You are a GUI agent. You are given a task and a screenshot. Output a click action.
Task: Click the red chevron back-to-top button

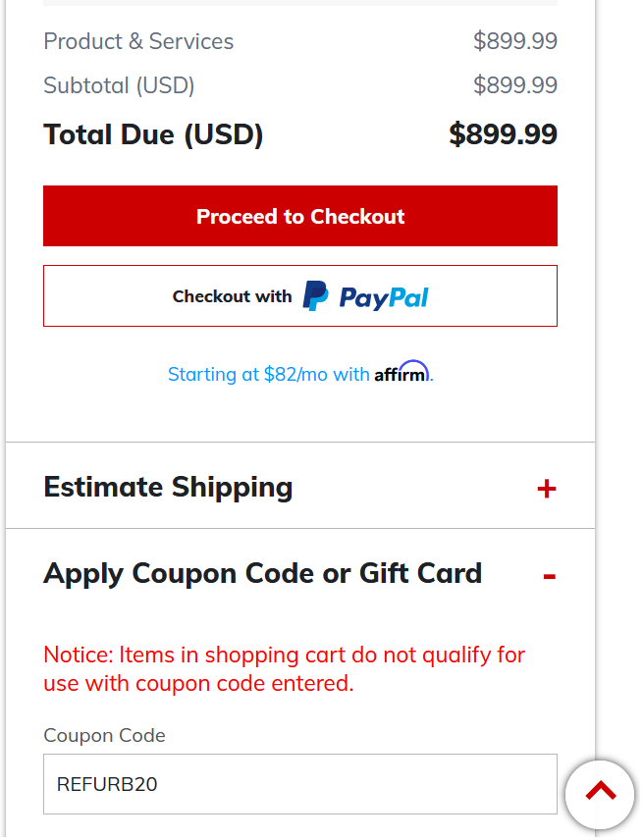(x=600, y=795)
